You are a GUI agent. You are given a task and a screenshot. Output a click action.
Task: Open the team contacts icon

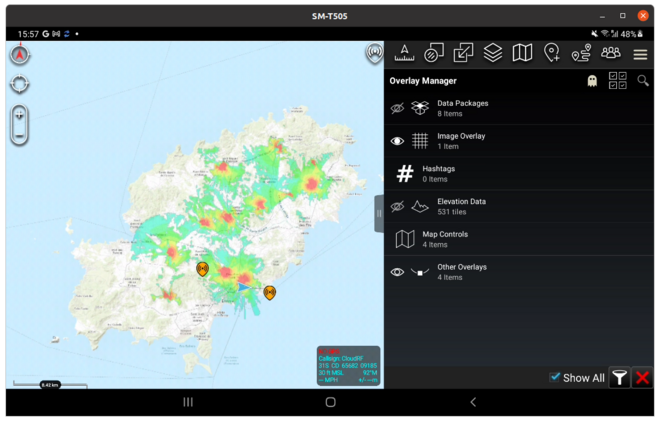610,53
